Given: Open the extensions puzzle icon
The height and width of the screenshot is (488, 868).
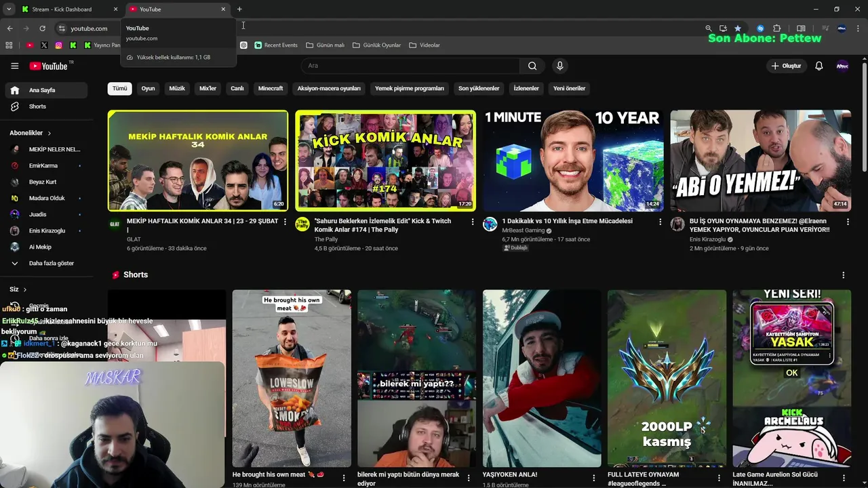Looking at the screenshot, I should (777, 28).
